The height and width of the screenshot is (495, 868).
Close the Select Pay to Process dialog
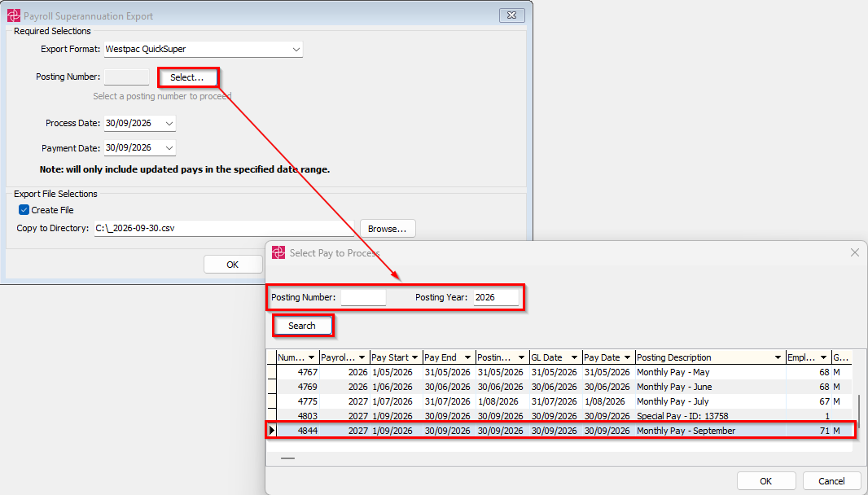click(x=855, y=252)
